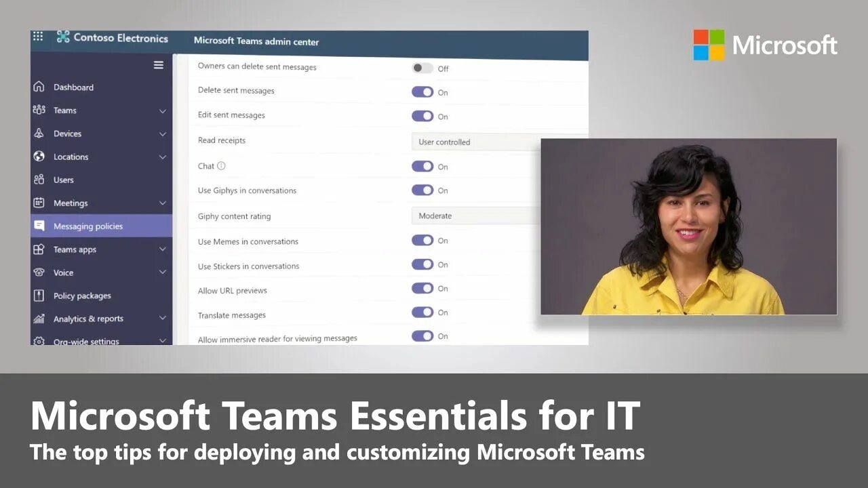Click the Policy packages icon
Image resolution: width=868 pixels, height=488 pixels.
pyautogui.click(x=39, y=296)
